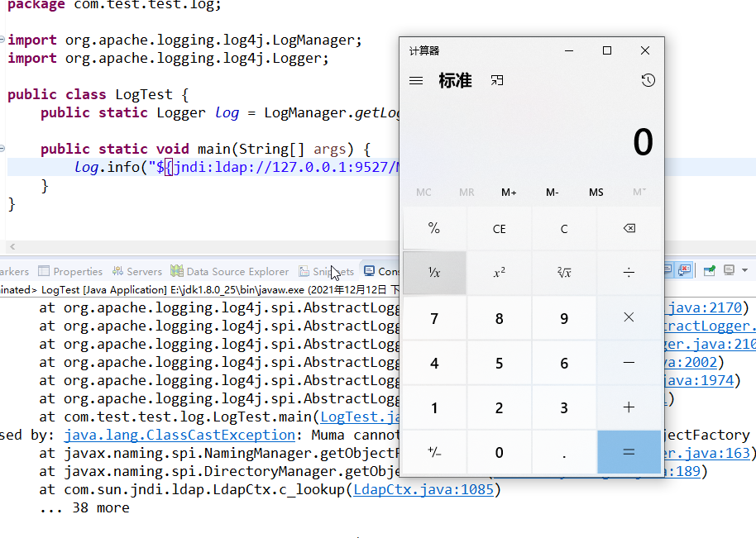
Task: Click the M+ memory add button
Action: coord(509,193)
